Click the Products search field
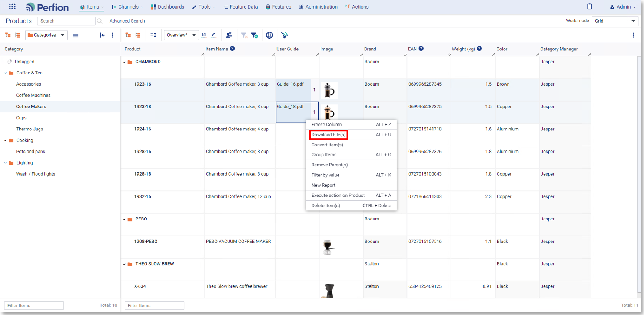The image size is (644, 315). (x=66, y=21)
